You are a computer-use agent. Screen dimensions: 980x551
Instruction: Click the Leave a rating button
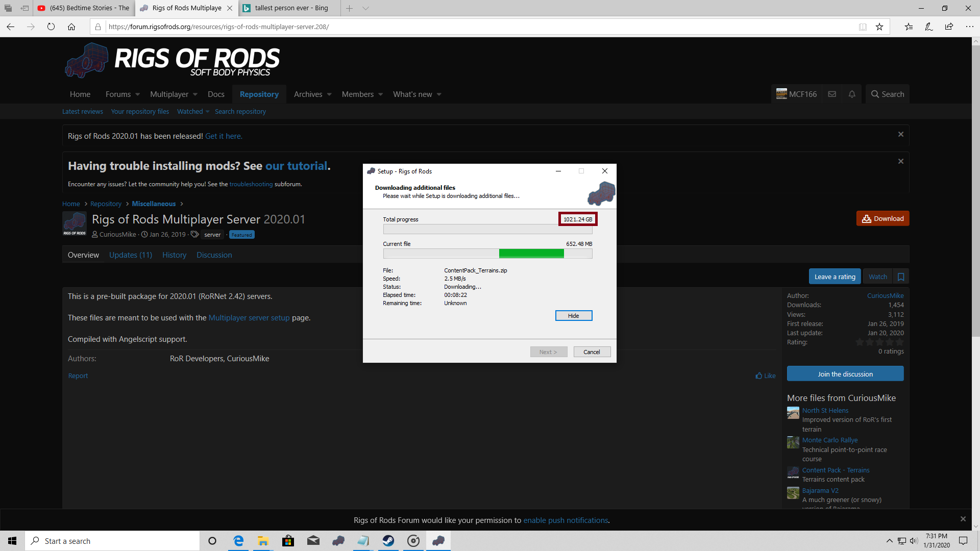835,277
